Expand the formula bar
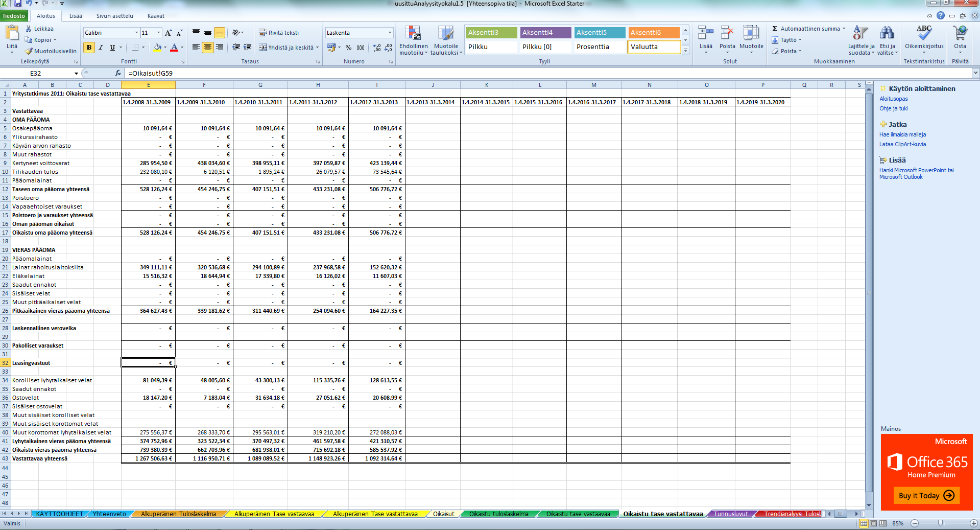The width and height of the screenshot is (980, 530). point(975,73)
